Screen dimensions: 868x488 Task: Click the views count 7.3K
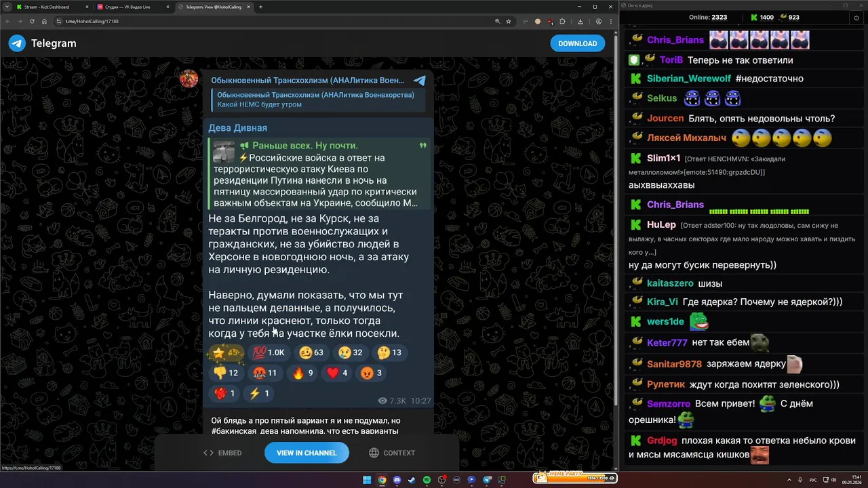tap(392, 401)
